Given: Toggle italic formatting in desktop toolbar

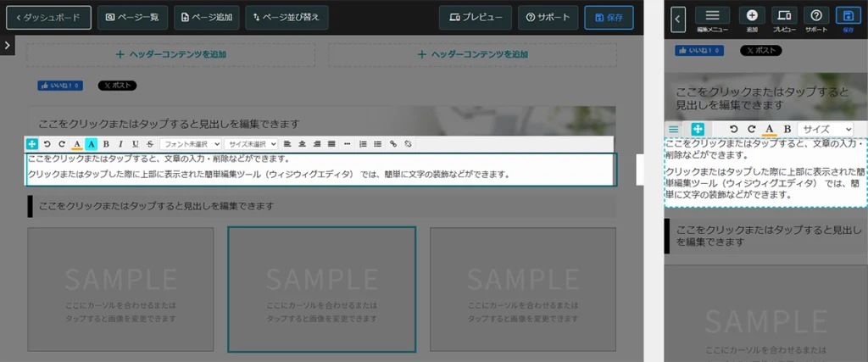Looking at the screenshot, I should point(120,144).
